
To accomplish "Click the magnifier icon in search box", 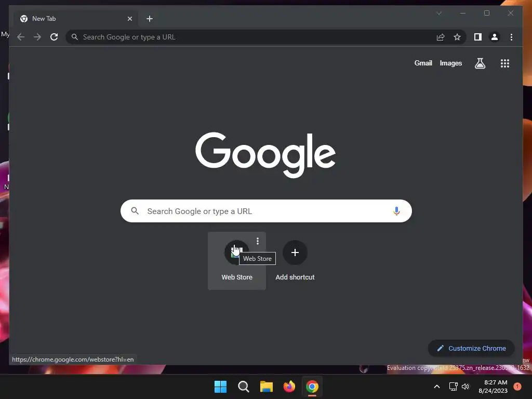I will pos(135,211).
